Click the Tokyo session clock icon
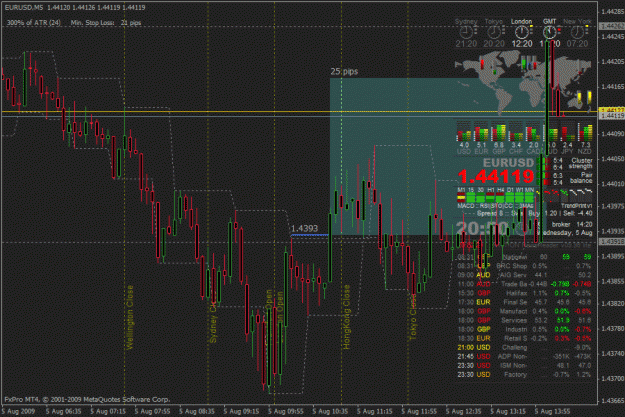The image size is (625, 417). pyautogui.click(x=494, y=32)
